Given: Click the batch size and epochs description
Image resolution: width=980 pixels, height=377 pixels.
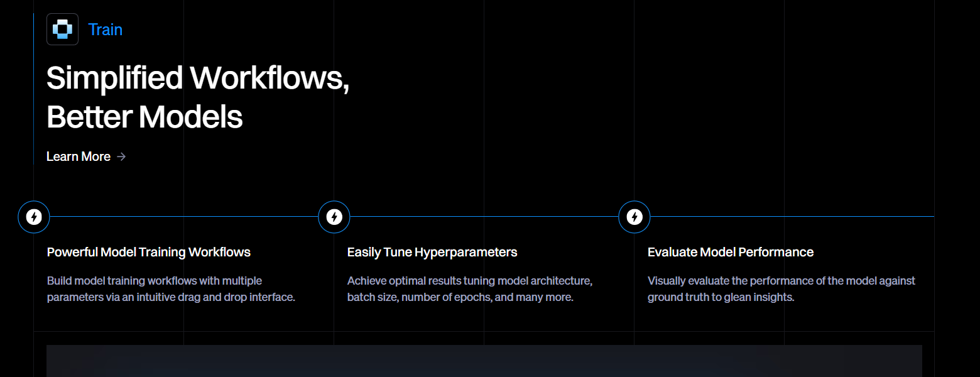Looking at the screenshot, I should coord(469,289).
